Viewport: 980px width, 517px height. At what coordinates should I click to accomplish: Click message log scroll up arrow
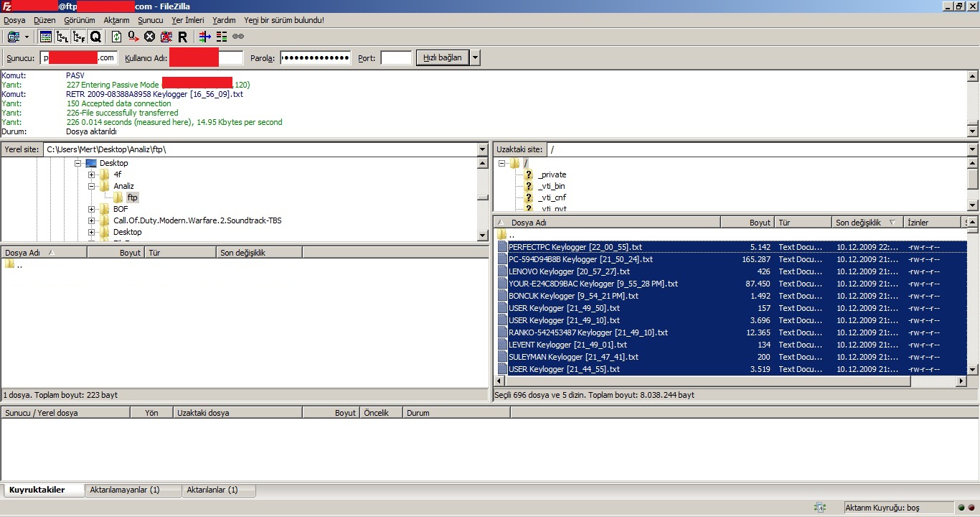coord(973,76)
